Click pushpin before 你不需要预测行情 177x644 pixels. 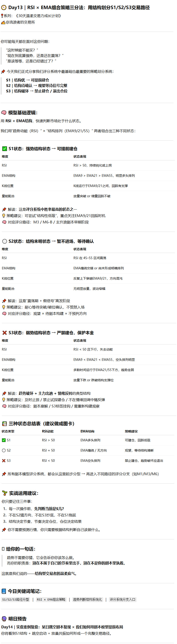click(x=4, y=530)
